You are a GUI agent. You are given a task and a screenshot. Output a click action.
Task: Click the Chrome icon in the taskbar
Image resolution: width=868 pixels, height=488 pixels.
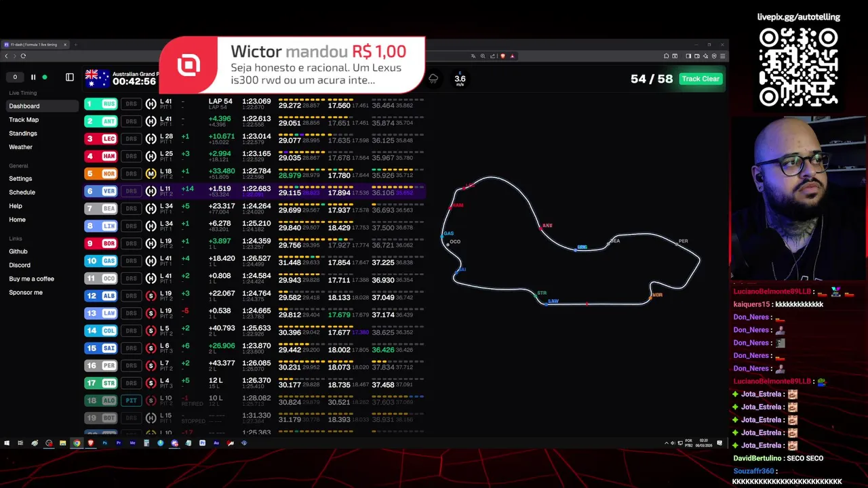[77, 443]
